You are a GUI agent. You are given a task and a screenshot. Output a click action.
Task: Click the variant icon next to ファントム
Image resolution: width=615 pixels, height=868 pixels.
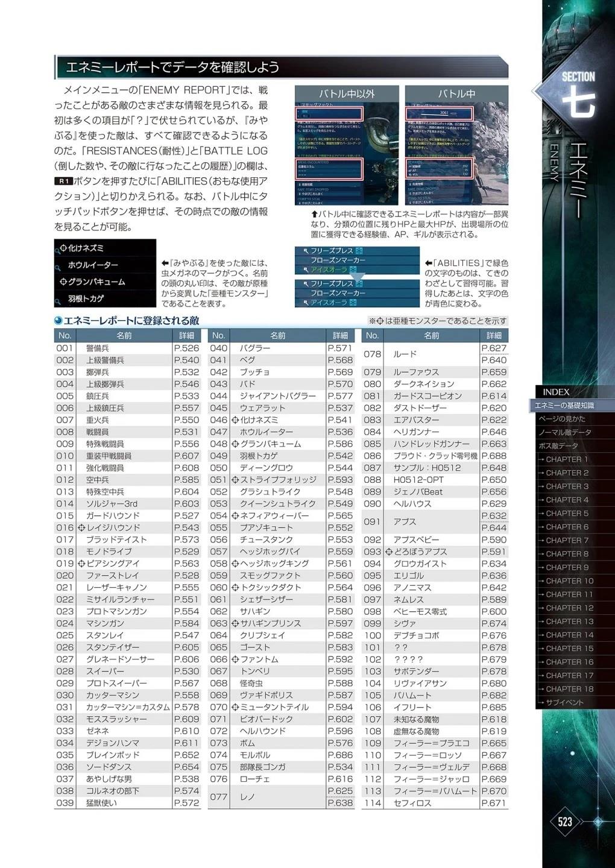click(x=235, y=659)
